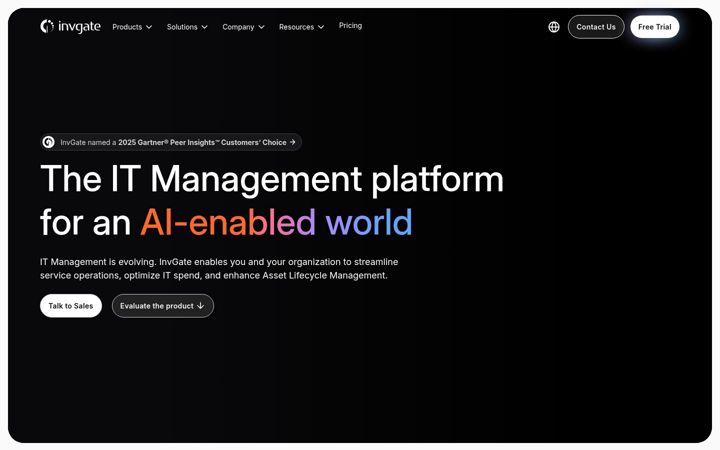Expand the Products menu

pos(132,27)
